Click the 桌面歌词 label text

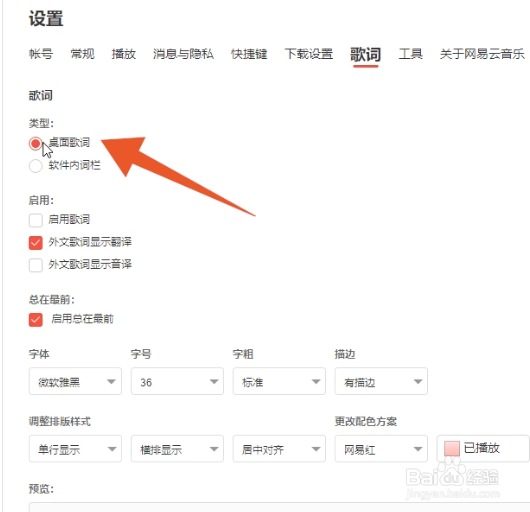(69, 142)
